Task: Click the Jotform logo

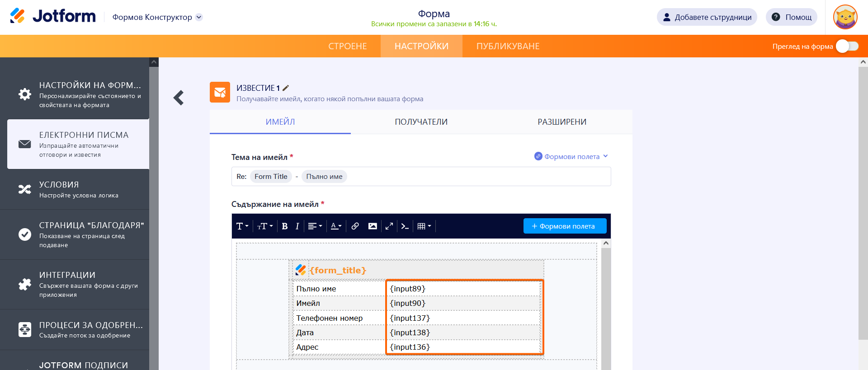Action: click(53, 17)
